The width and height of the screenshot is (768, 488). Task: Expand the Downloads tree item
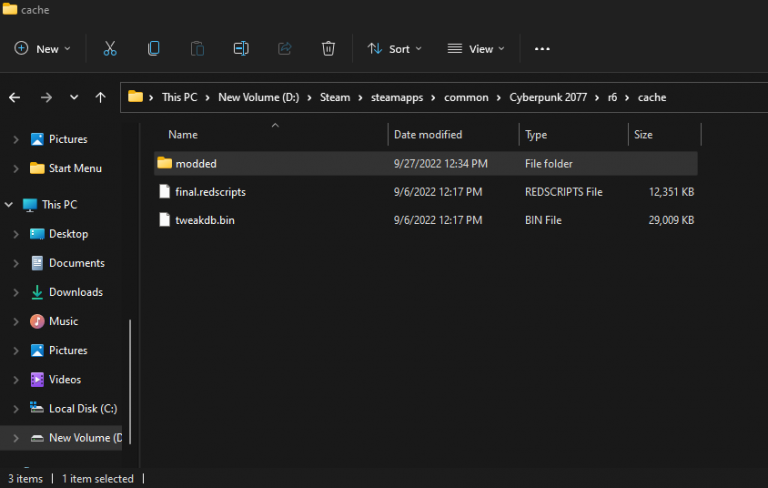(x=16, y=292)
